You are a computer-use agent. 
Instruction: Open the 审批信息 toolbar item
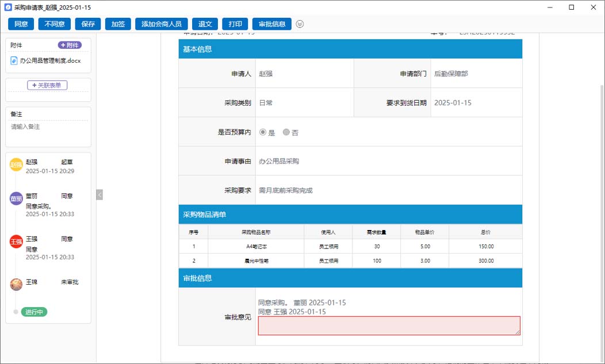click(x=271, y=24)
